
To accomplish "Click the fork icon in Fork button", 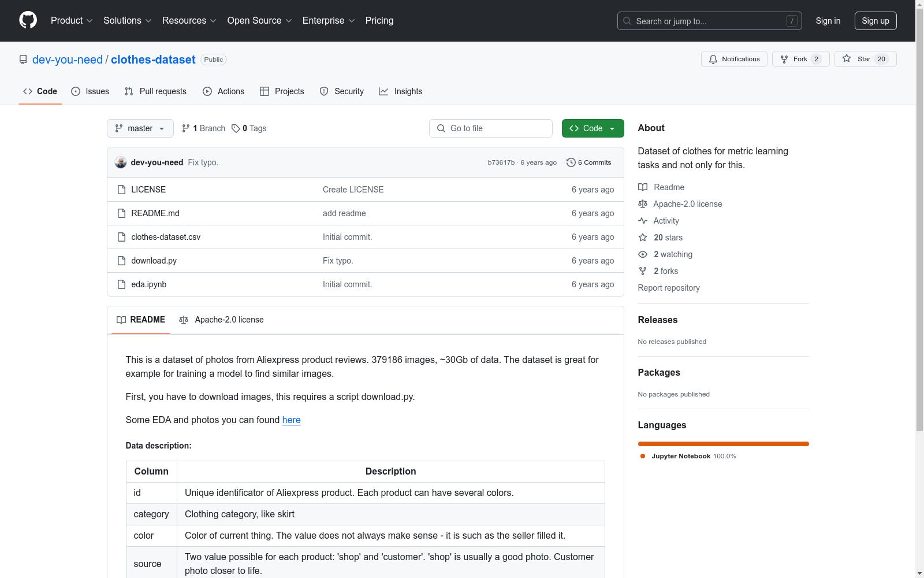I will (784, 59).
